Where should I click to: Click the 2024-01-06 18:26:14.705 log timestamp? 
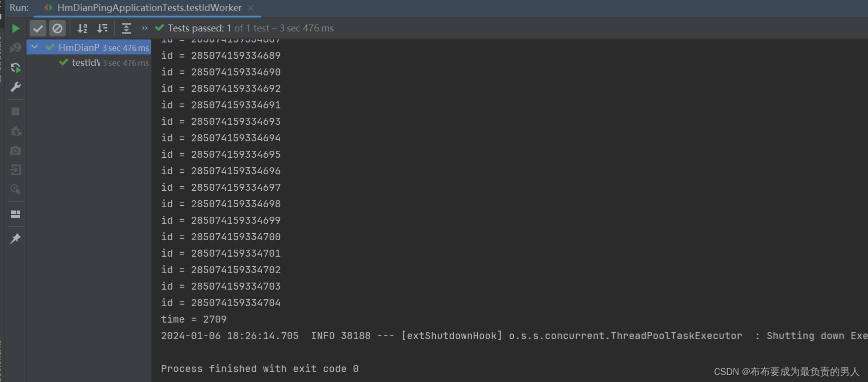pyautogui.click(x=230, y=336)
